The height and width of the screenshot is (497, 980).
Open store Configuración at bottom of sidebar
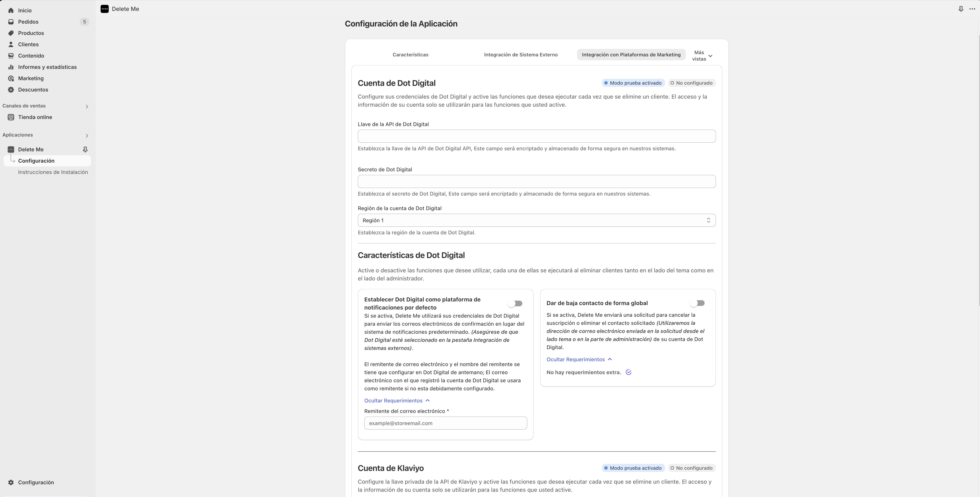click(36, 482)
